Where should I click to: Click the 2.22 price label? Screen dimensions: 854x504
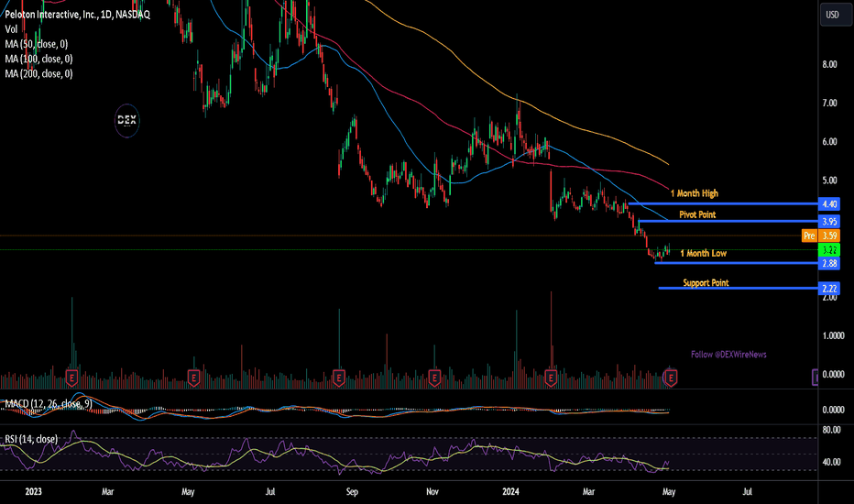coord(829,289)
